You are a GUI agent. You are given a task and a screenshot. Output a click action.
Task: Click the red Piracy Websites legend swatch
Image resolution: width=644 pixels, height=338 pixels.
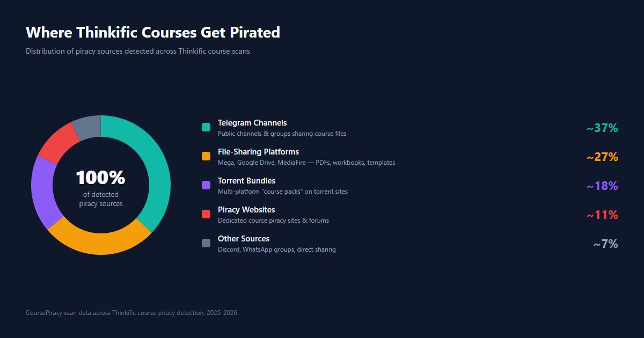206,214
